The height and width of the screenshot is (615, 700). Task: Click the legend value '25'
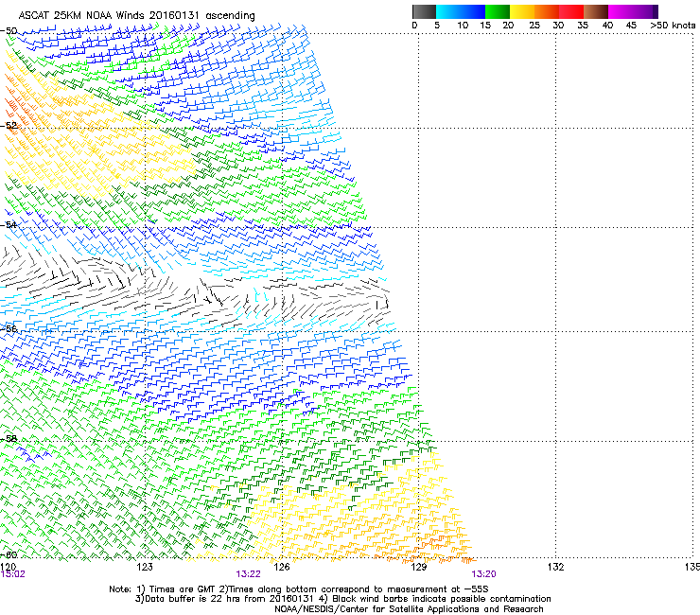coord(534,26)
